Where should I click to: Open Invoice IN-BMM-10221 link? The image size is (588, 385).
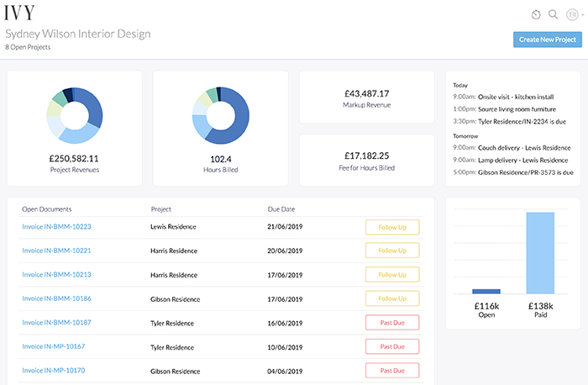56,251
